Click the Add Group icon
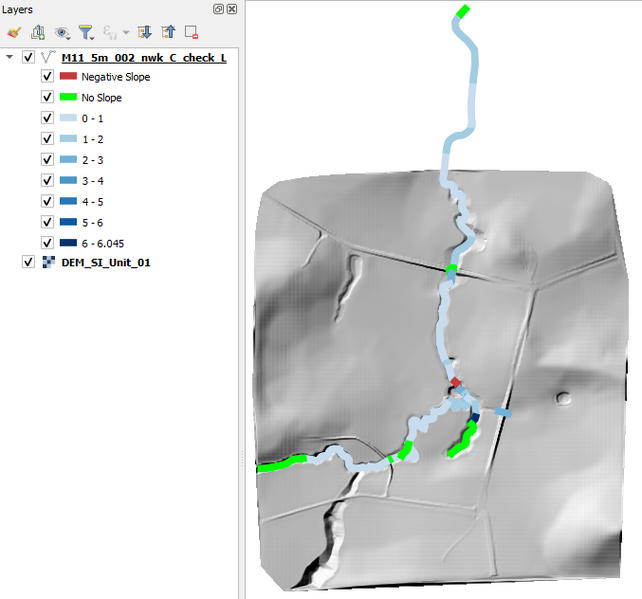The image size is (642, 599). 37,32
